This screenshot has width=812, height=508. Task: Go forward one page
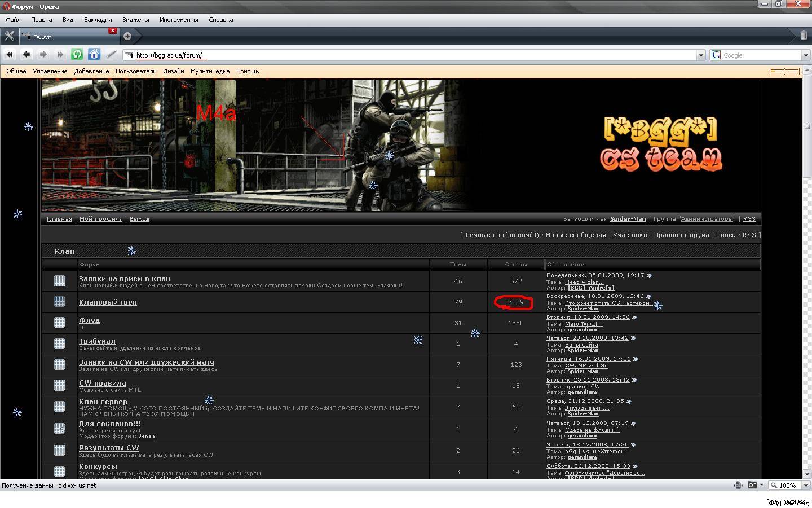point(43,55)
